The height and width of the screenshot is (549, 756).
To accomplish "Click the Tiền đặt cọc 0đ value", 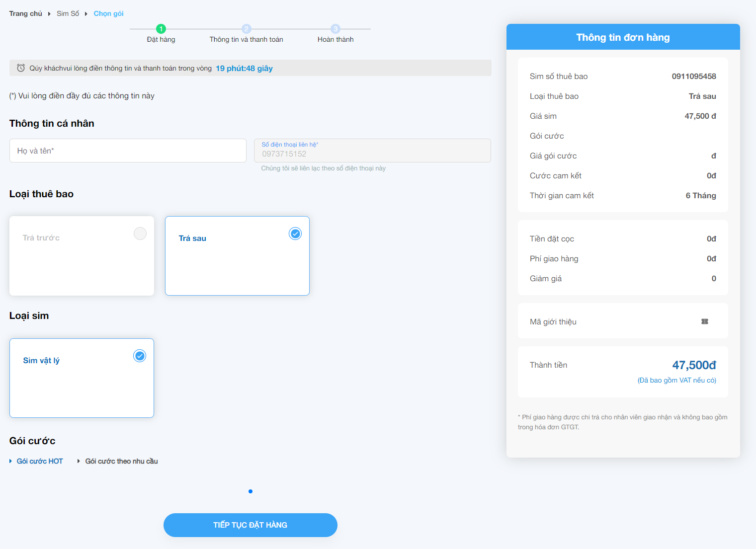I will pos(712,238).
